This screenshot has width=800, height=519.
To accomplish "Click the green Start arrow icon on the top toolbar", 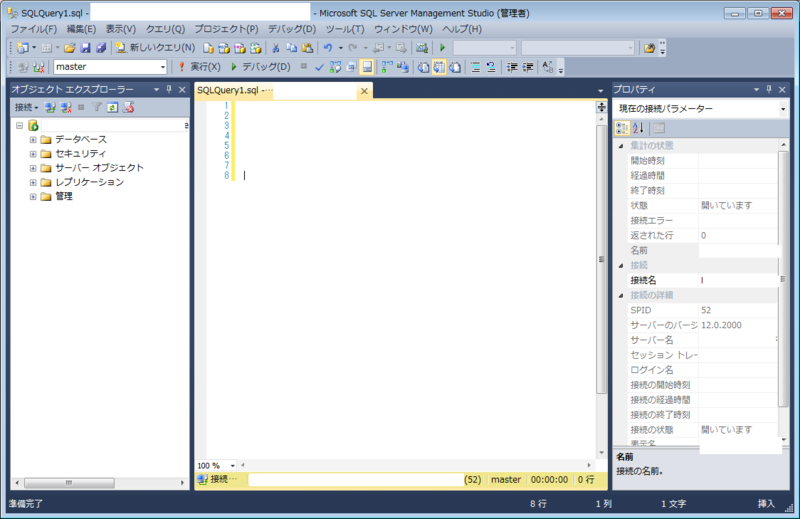I will (442, 48).
